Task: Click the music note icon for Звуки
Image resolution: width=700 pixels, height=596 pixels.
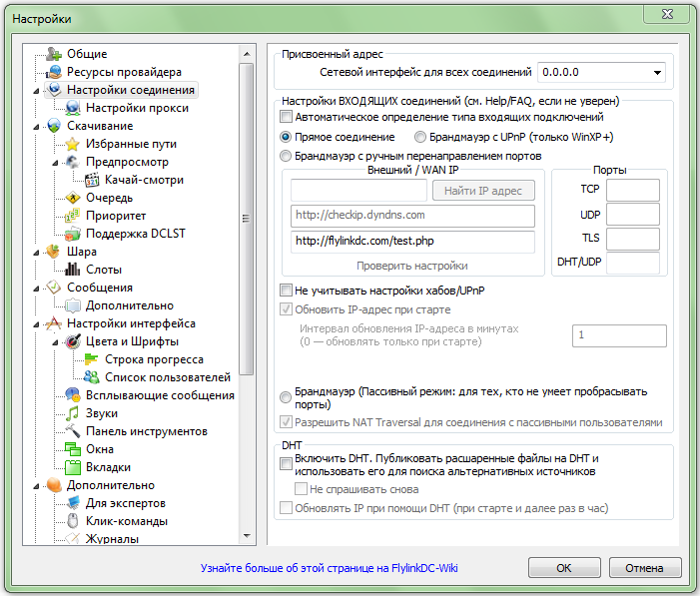Action: click(73, 413)
